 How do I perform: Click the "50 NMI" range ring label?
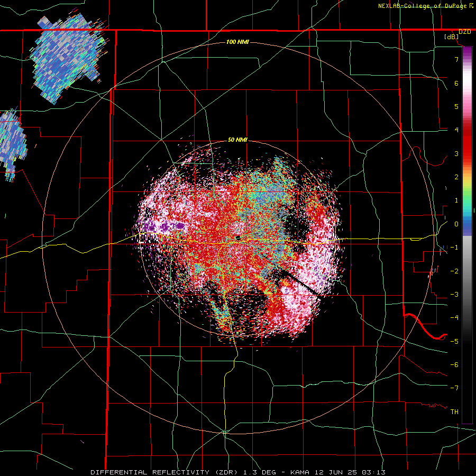[x=237, y=140]
